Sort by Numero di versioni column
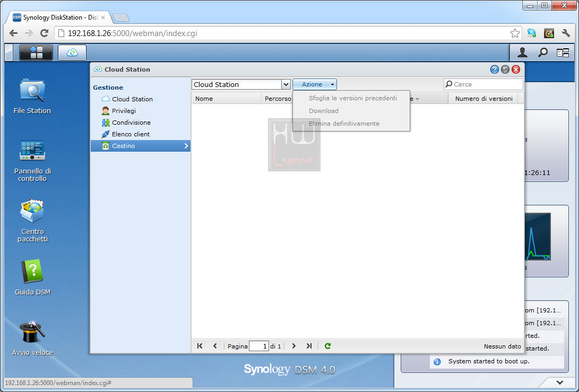The height and width of the screenshot is (392, 579). pos(483,99)
